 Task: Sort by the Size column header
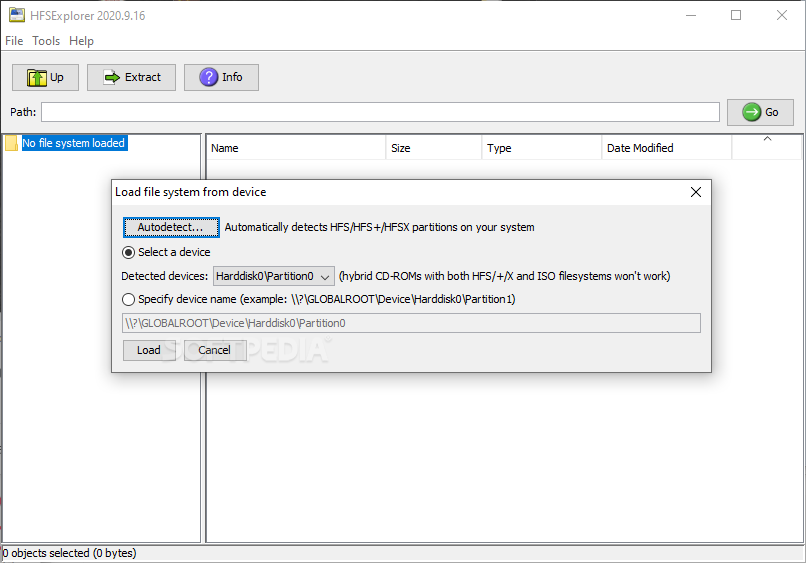pyautogui.click(x=434, y=148)
